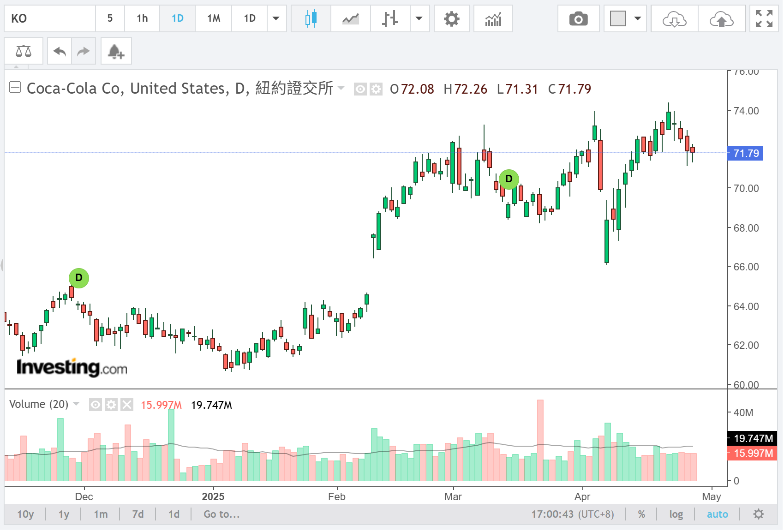This screenshot has height=532, width=784.
Task: Click the 17:00:43 (UTC+8) timezone selector
Action: point(572,514)
